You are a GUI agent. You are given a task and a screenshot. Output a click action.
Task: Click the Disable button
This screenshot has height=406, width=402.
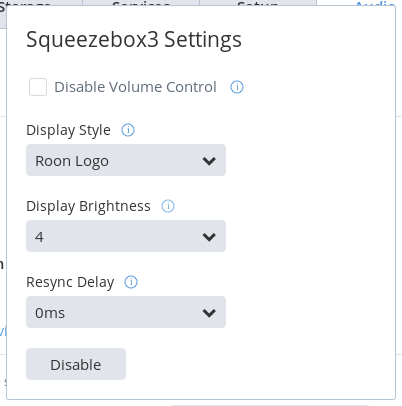coord(76,364)
